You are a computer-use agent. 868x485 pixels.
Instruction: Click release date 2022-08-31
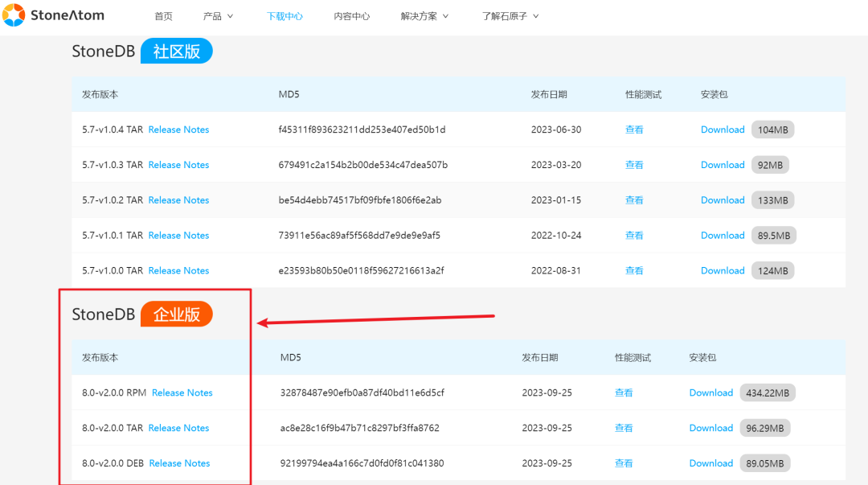(x=556, y=270)
